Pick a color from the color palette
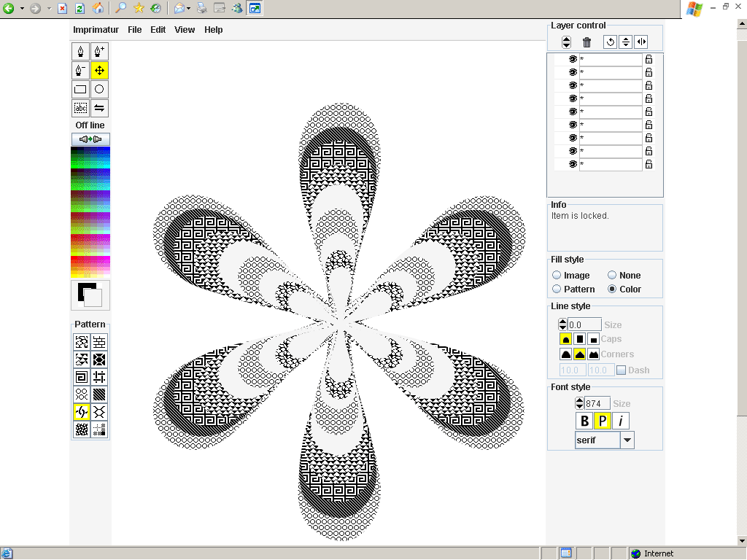747x560 pixels. pyautogui.click(x=90, y=211)
